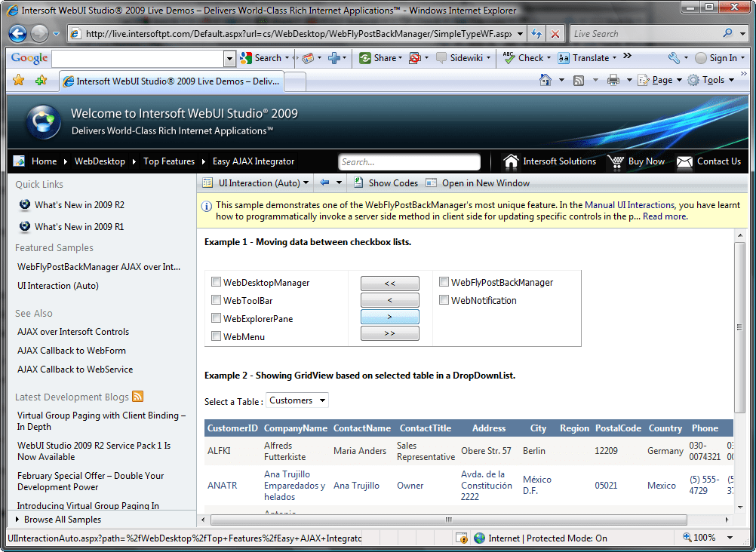Image resolution: width=756 pixels, height=552 pixels.
Task: Click the Buy Now cart icon
Action: pos(618,161)
